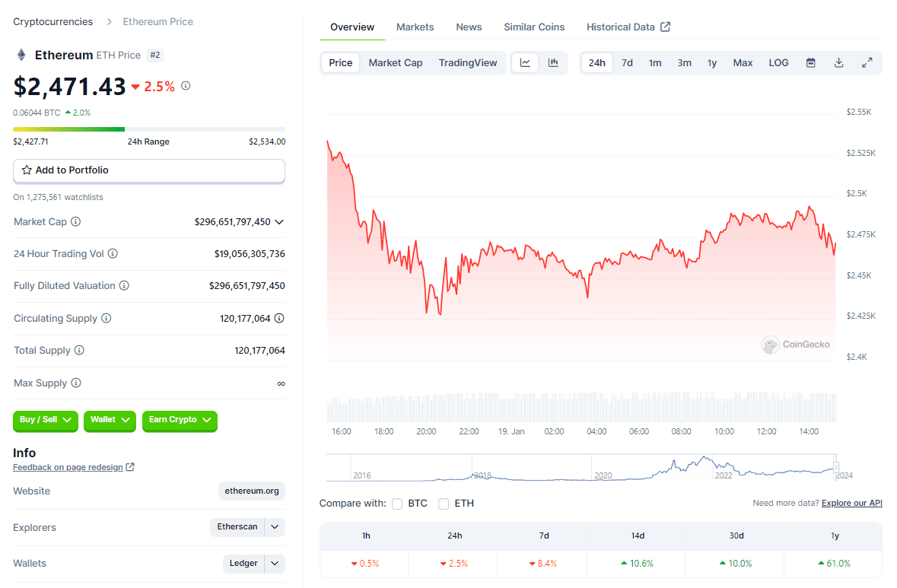The height and width of the screenshot is (588, 897).
Task: Expand Market Cap value chevron
Action: [x=279, y=222]
